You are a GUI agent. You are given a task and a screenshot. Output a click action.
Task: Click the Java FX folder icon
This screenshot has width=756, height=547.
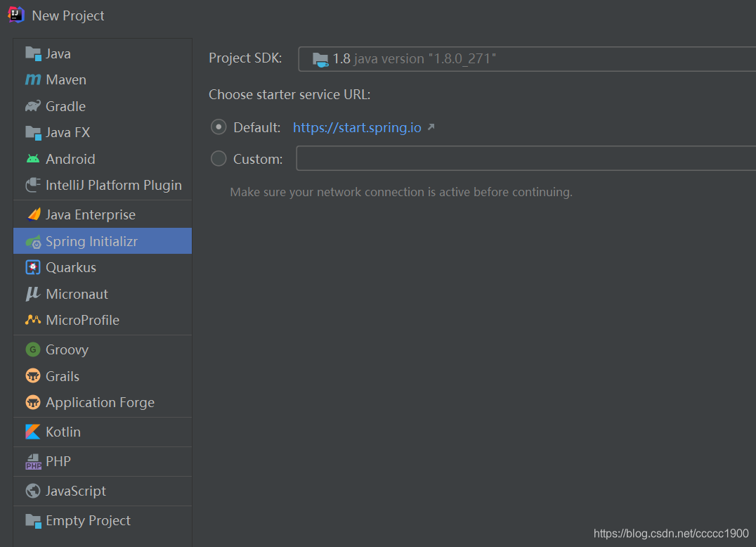33,133
